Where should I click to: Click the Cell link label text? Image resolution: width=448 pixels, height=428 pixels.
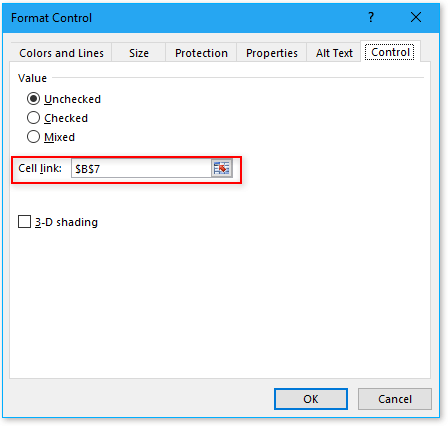coord(40,168)
